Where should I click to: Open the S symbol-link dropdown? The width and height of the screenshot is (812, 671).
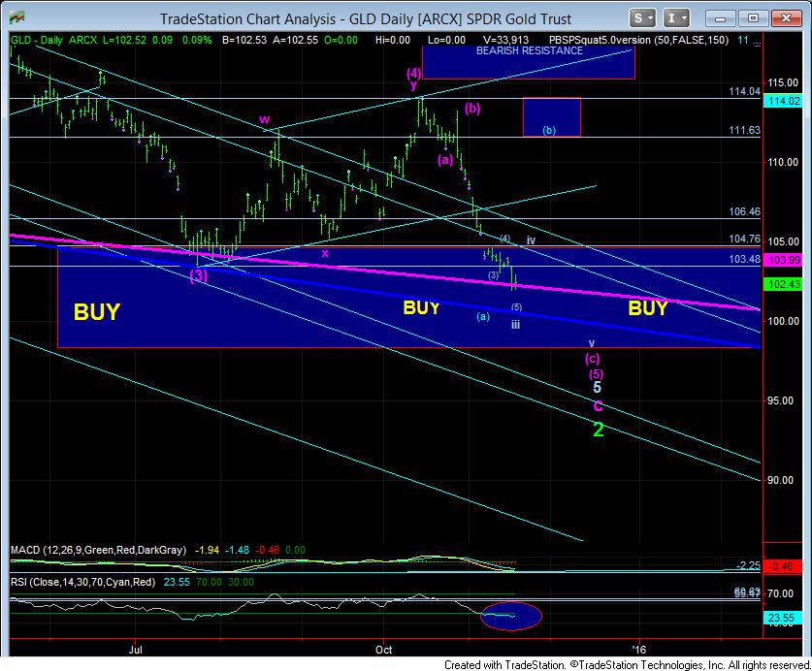tap(642, 18)
